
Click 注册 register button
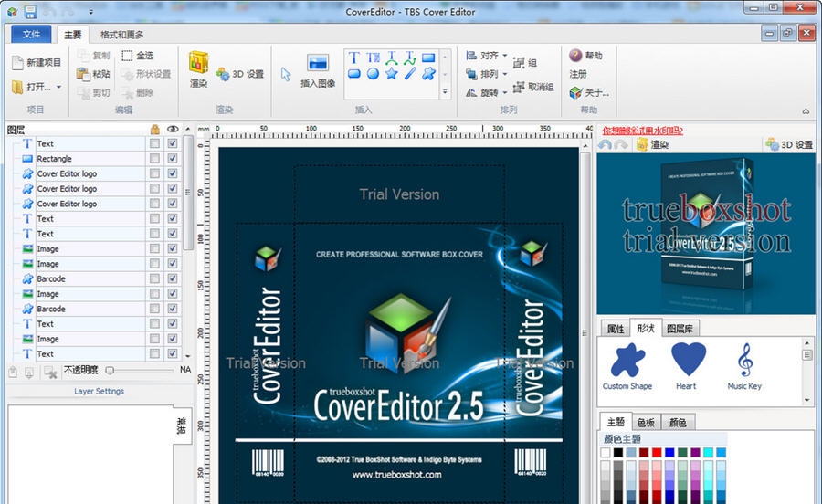tap(578, 74)
